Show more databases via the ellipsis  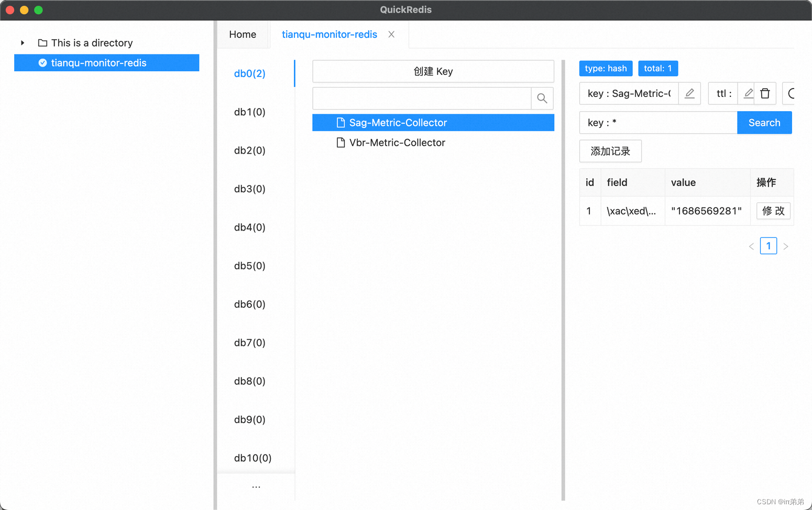[x=256, y=487]
